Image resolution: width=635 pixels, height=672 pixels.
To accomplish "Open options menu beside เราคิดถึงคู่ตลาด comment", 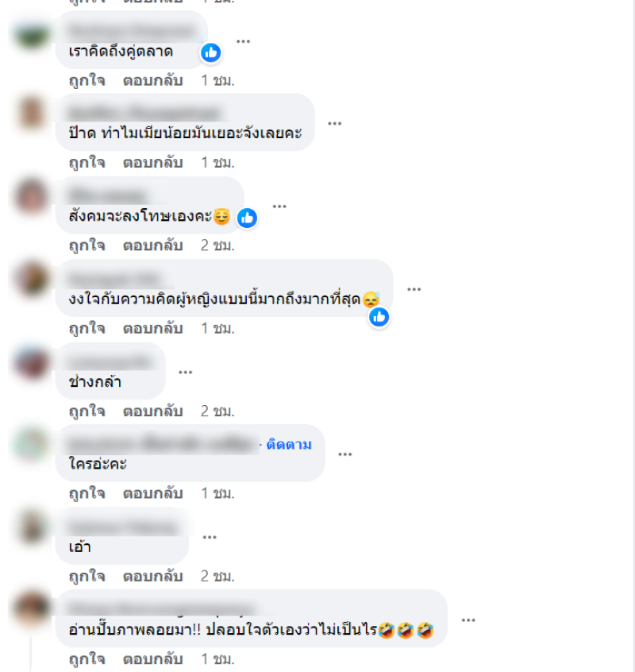I will (243, 41).
